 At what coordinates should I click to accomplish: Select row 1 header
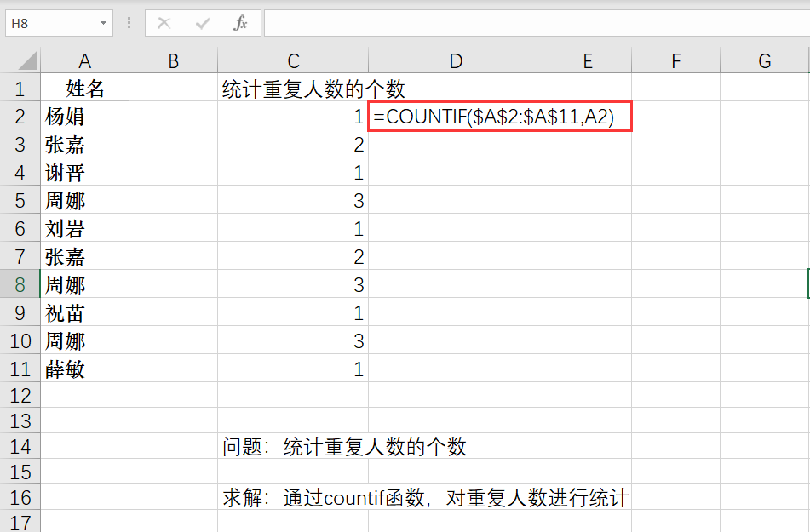20,89
